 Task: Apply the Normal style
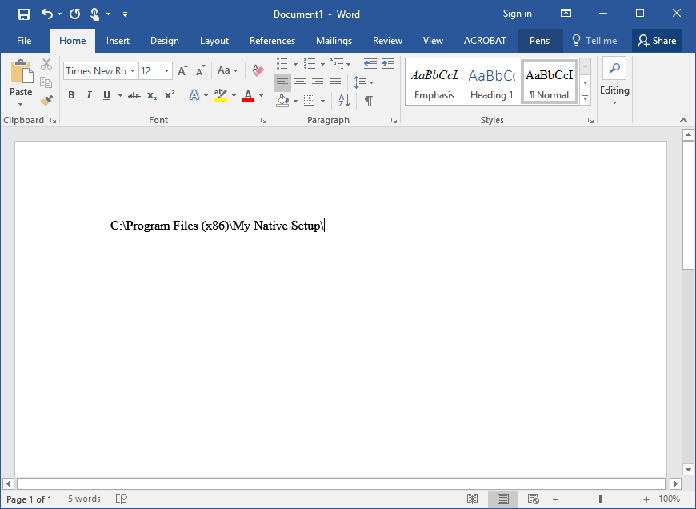(x=549, y=83)
